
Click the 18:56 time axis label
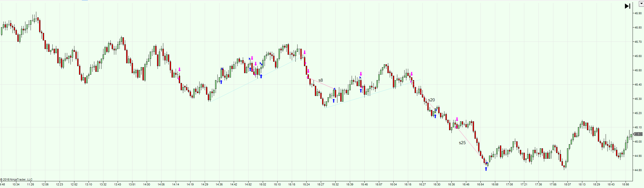tap(626, 185)
